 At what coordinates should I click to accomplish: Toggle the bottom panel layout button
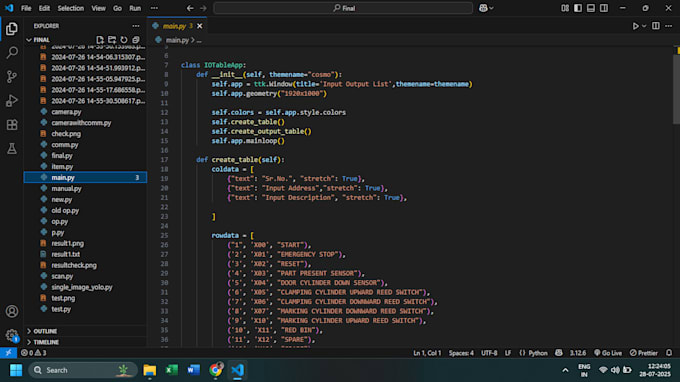pyautogui.click(x=591, y=8)
